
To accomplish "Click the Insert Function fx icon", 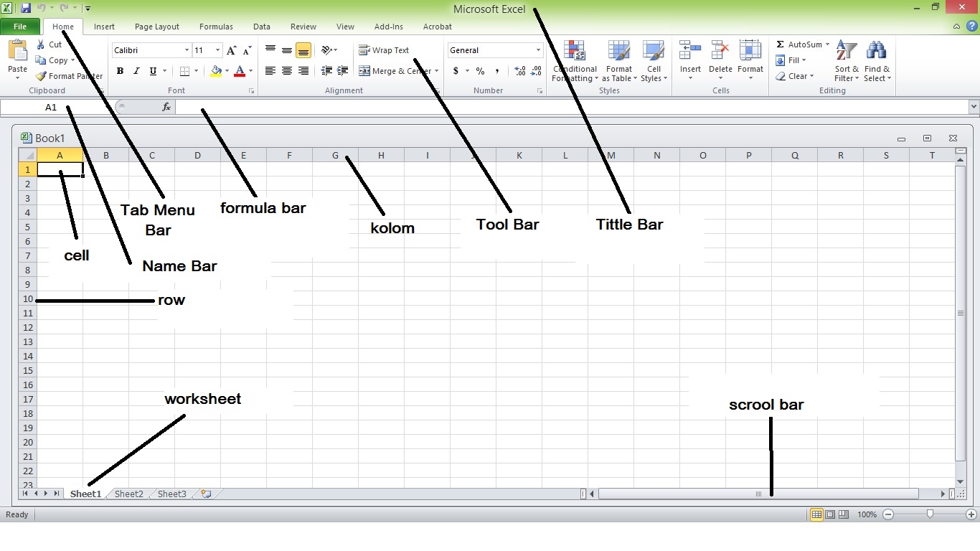I will click(166, 107).
